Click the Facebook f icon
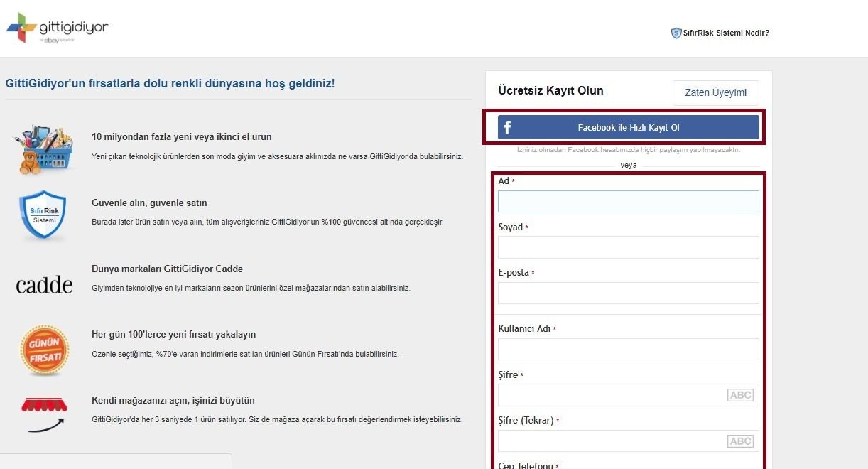Viewport: 868px width, 469px height. tap(507, 128)
